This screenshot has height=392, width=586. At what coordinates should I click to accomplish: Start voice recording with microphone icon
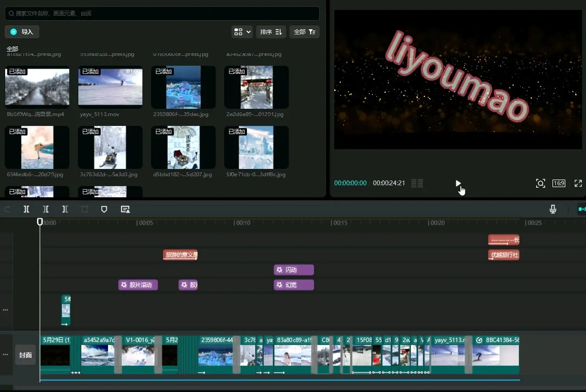tap(553, 209)
